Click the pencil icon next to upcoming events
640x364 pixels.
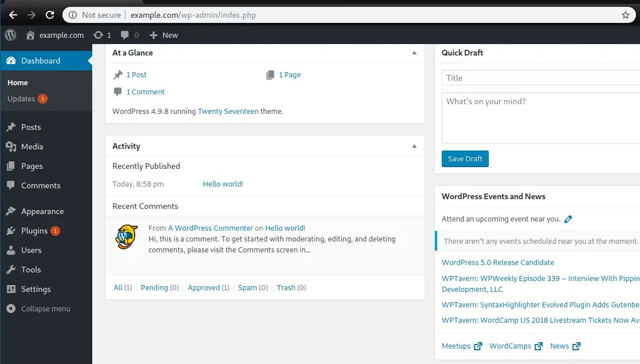click(568, 219)
